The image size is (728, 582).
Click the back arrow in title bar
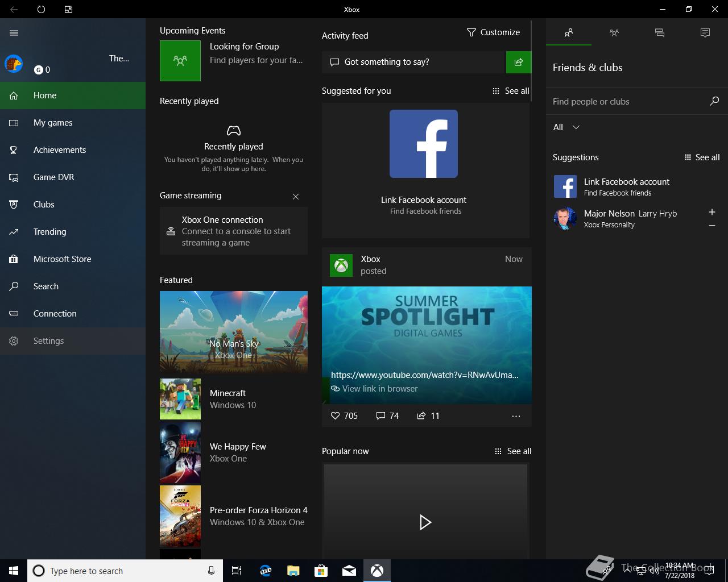pos(14,9)
